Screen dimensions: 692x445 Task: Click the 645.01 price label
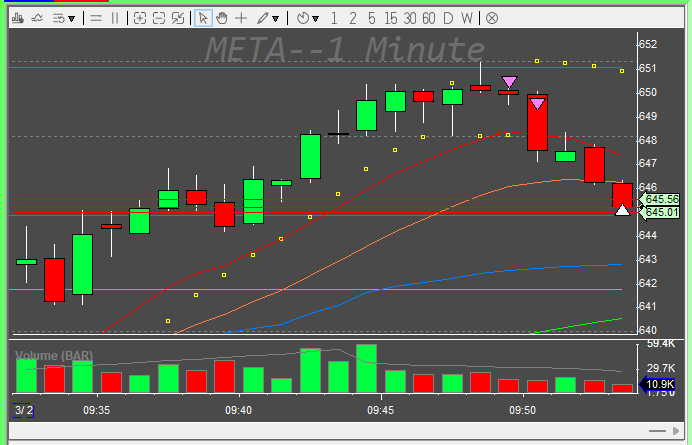pos(661,212)
